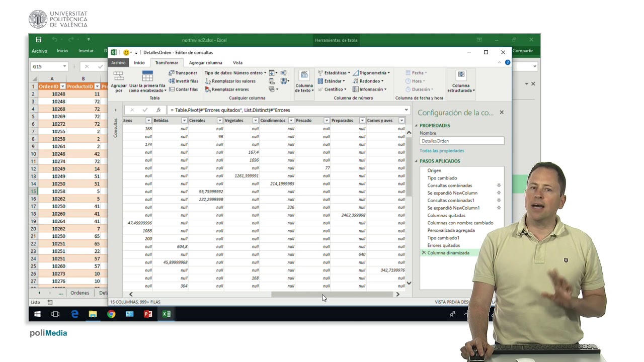
Task: Open Google Chrome from taskbar
Action: (x=111, y=314)
